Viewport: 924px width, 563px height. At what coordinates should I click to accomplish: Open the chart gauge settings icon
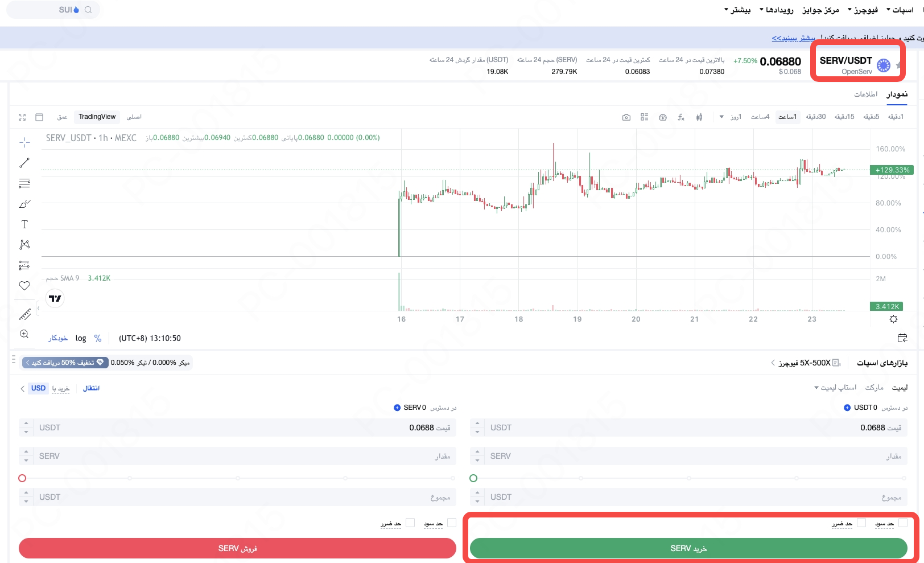pyautogui.click(x=663, y=117)
